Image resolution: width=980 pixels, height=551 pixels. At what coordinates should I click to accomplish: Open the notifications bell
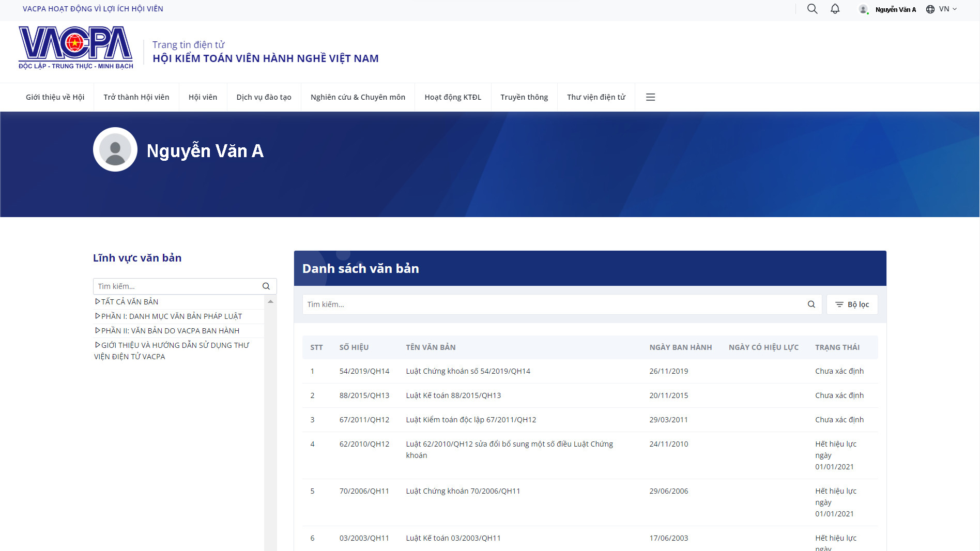[835, 9]
